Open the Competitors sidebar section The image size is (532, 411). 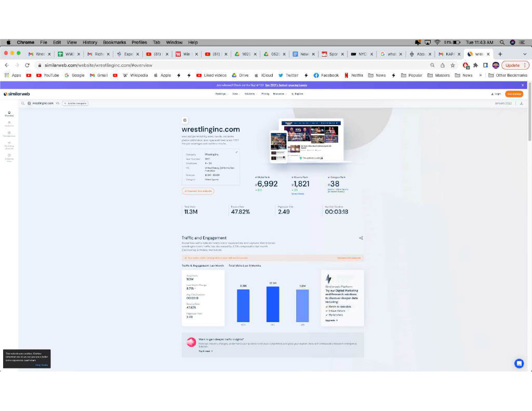(9, 134)
